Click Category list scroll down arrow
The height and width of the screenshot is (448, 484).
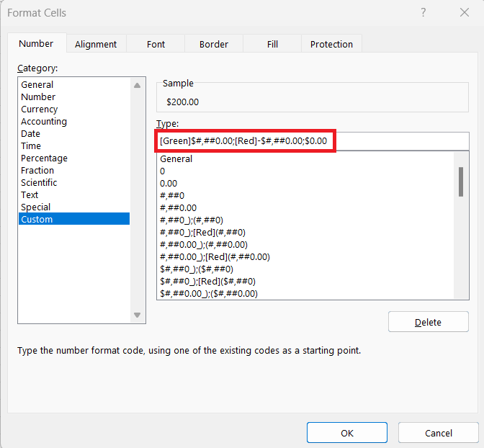138,315
